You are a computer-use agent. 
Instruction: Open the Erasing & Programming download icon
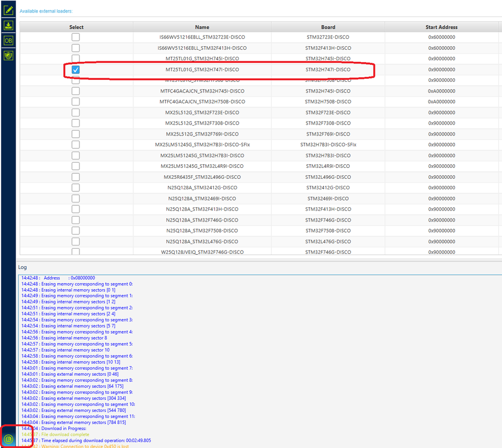point(9,25)
